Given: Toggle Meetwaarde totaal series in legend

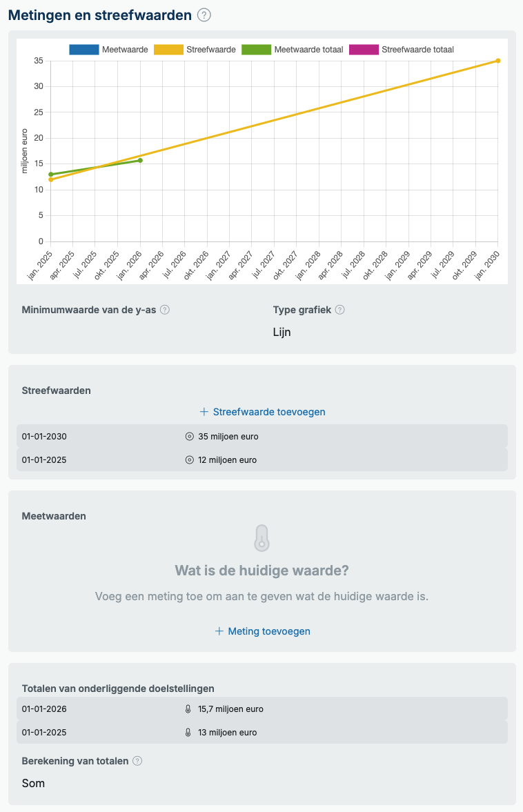Looking at the screenshot, I should click(x=293, y=50).
